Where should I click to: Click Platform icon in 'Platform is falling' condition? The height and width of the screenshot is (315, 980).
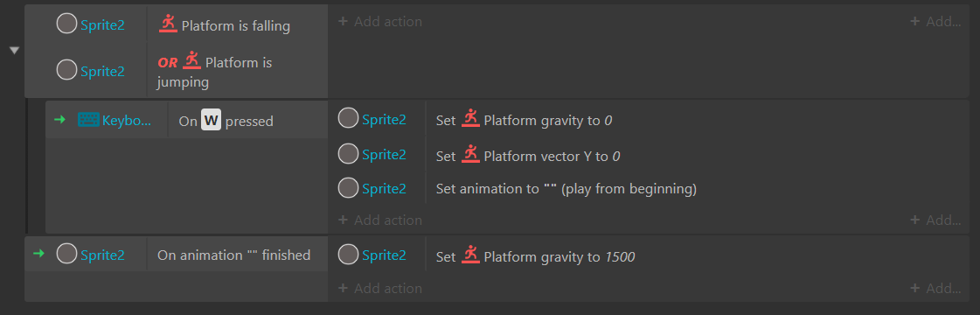coord(168,24)
